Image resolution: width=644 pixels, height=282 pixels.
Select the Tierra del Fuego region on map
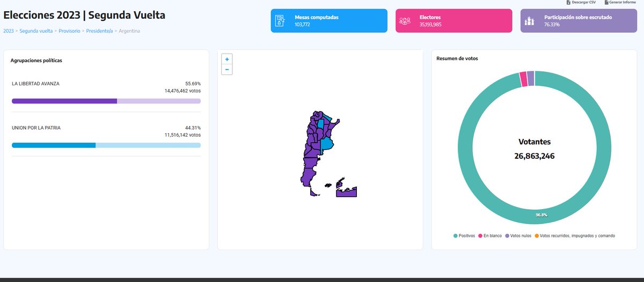pyautogui.click(x=313, y=192)
